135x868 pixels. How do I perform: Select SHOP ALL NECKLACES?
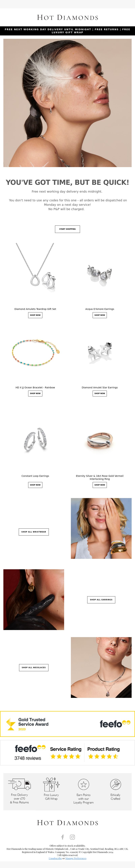(34, 667)
